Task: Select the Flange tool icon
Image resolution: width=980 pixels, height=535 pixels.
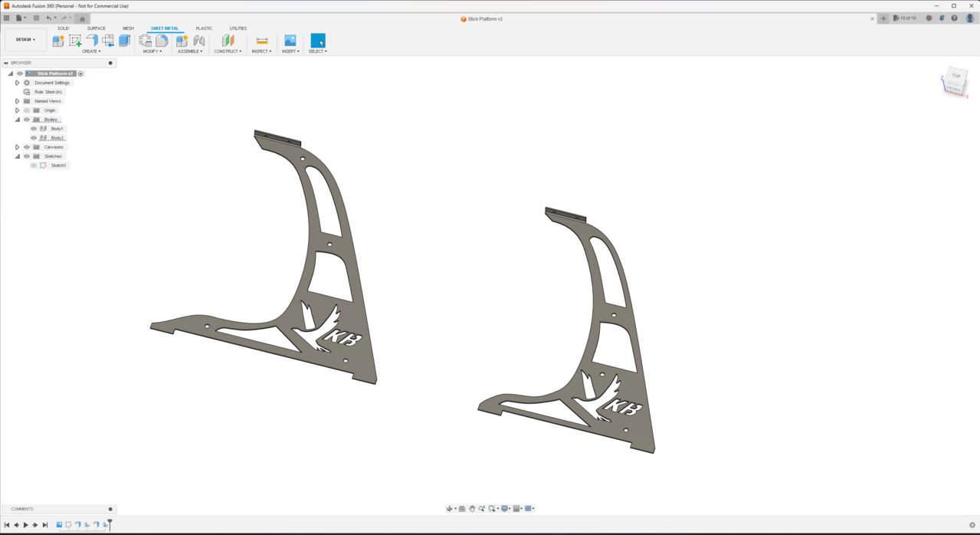Action: tap(92, 41)
